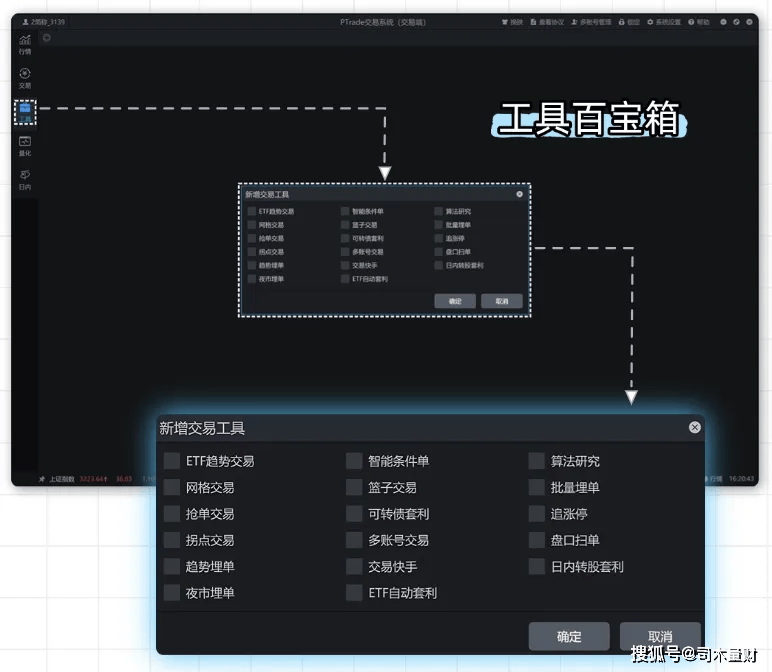Image resolution: width=772 pixels, height=672 pixels.
Task: Click 取消 in the small dialog
Action: pos(502,301)
